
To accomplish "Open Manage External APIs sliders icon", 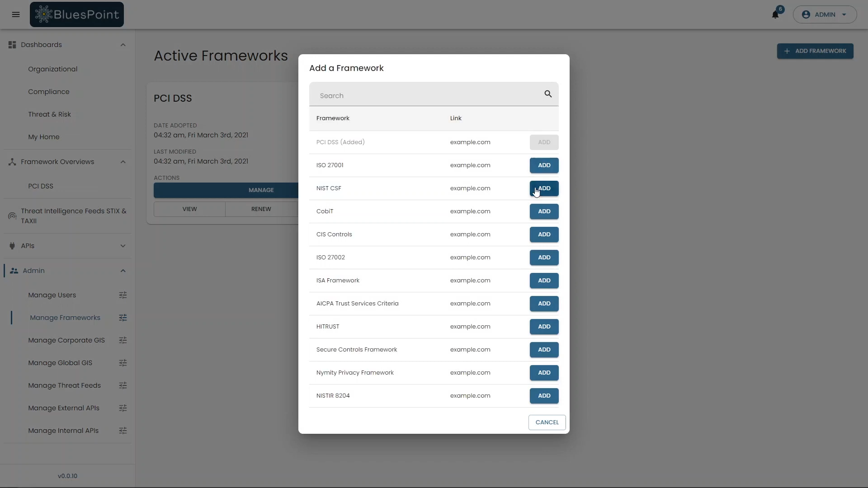I will pyautogui.click(x=123, y=408).
